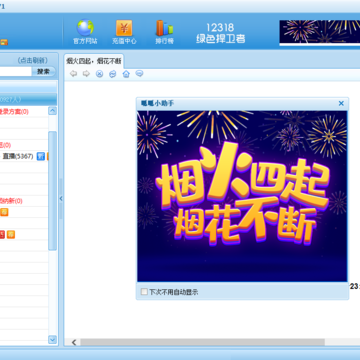Click the browser forward arrow
Viewport: 360px width, 360px height.
point(86,74)
